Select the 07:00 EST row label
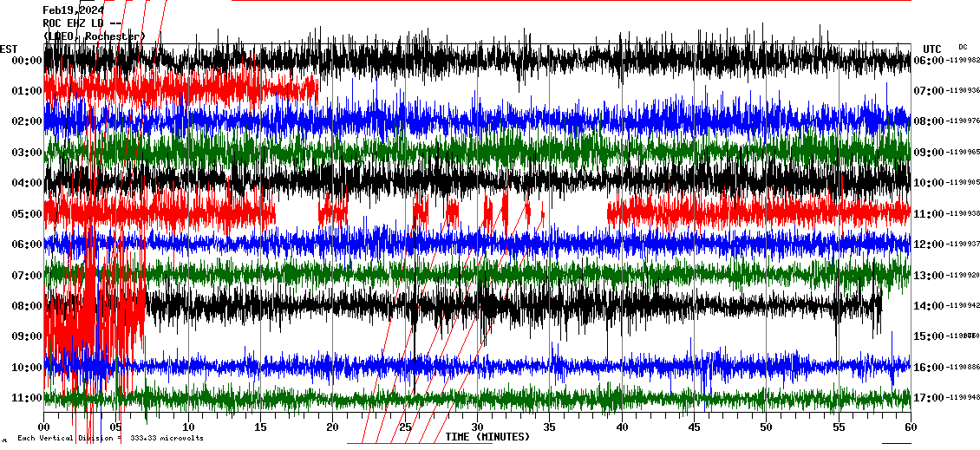Image resolution: width=980 pixels, height=450 pixels. coord(26,275)
